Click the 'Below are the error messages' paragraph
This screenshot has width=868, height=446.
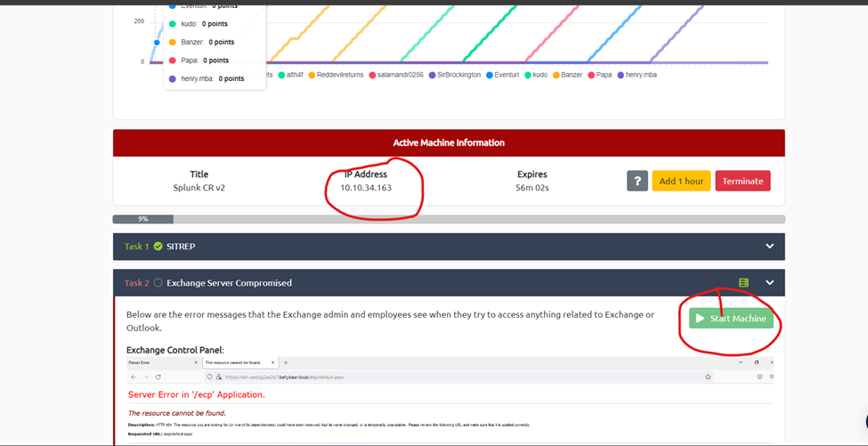click(390, 321)
